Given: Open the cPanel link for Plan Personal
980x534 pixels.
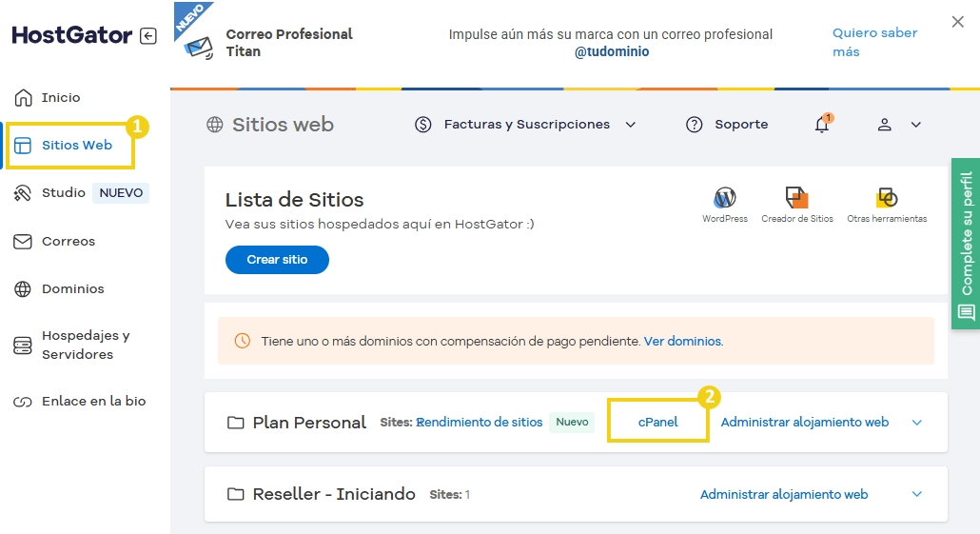Looking at the screenshot, I should [x=657, y=422].
